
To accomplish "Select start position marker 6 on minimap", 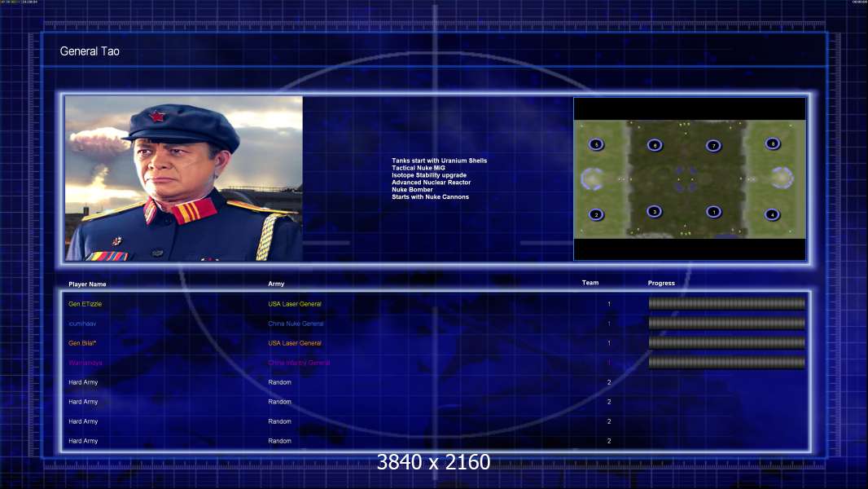I will [x=655, y=145].
